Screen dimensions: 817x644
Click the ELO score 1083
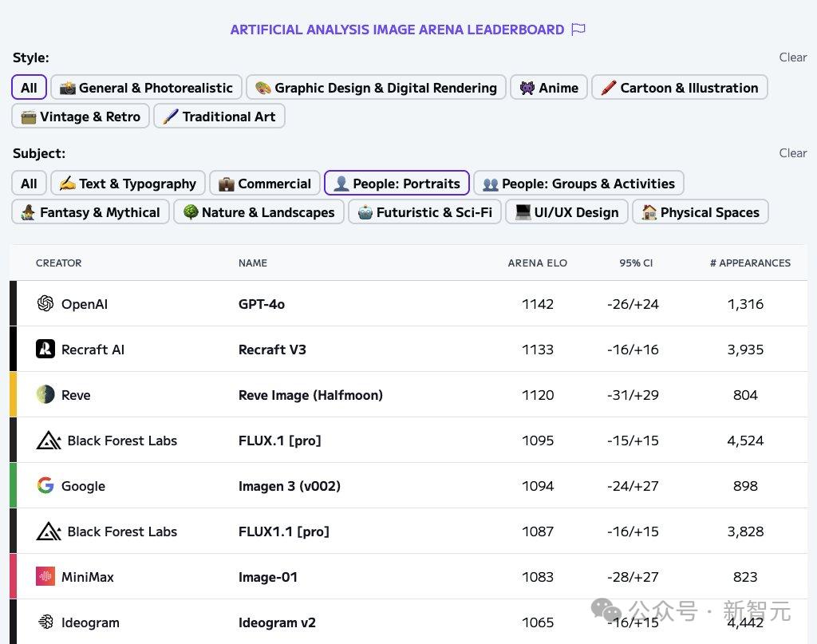(x=538, y=577)
